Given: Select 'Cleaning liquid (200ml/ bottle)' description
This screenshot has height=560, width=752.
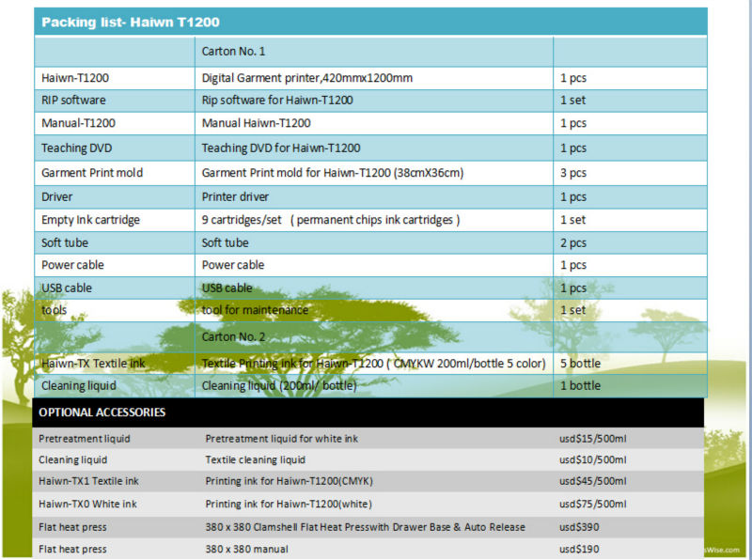Looking at the screenshot, I should click(x=278, y=385).
